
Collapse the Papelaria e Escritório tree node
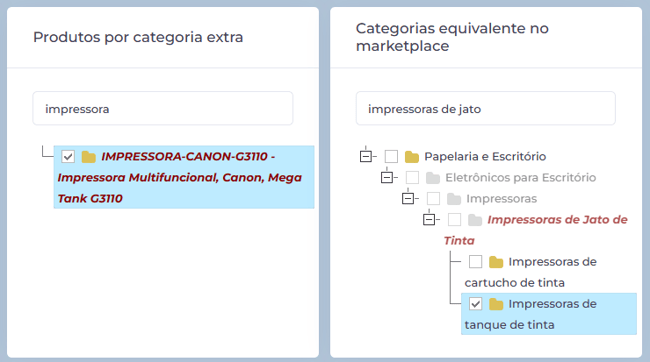366,157
